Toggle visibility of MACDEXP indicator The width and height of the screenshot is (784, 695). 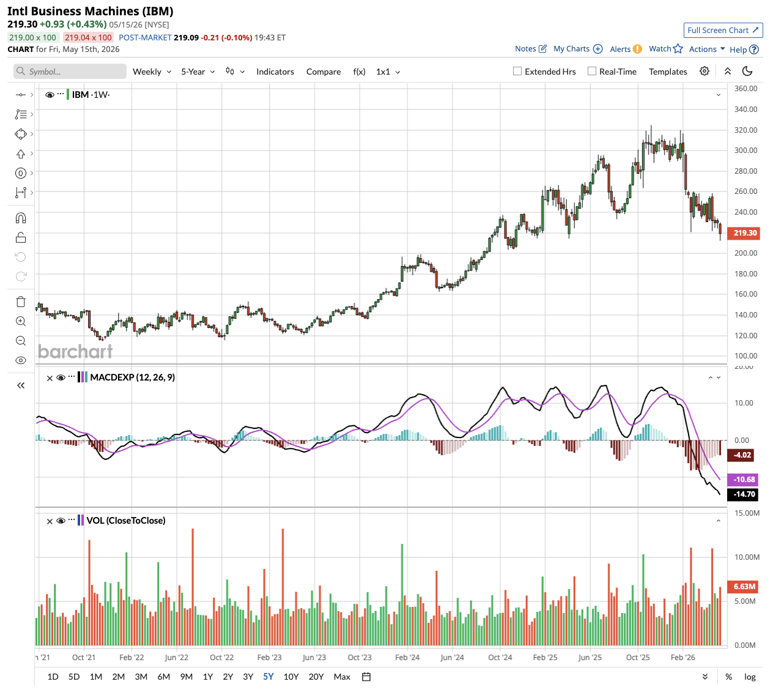(x=61, y=377)
